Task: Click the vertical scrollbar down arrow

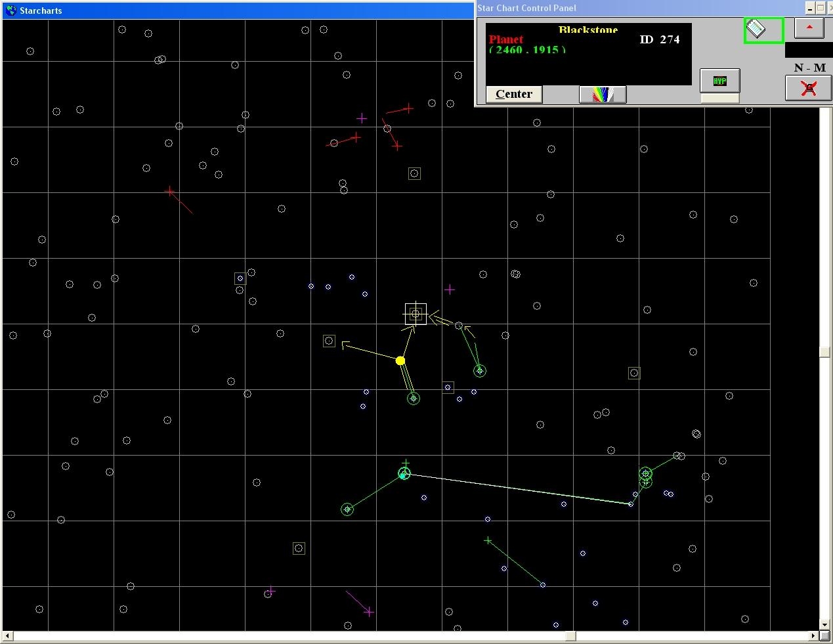Action: [824, 625]
